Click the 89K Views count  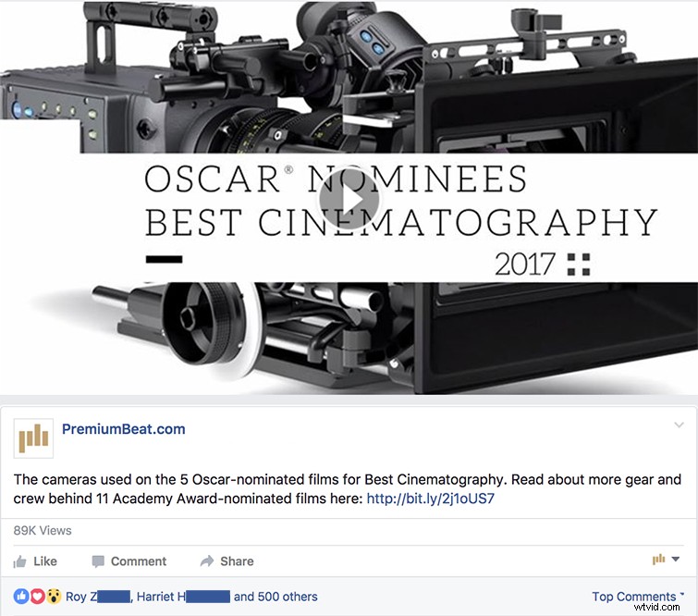(x=43, y=531)
